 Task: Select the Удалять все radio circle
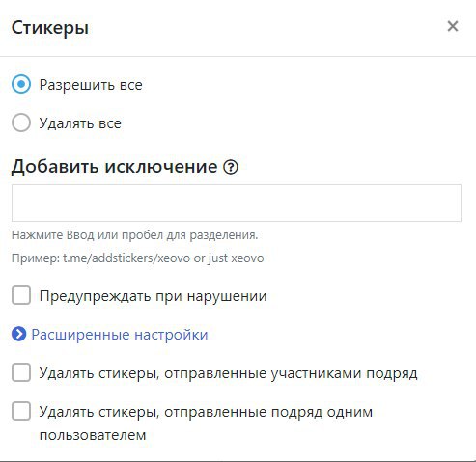pyautogui.click(x=21, y=122)
